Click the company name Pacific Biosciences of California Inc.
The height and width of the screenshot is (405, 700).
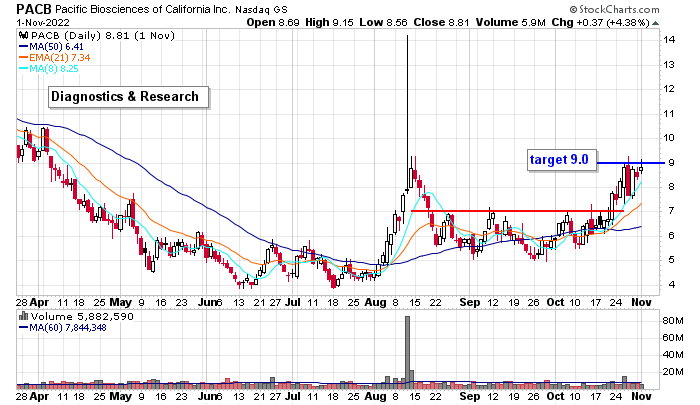click(142, 9)
